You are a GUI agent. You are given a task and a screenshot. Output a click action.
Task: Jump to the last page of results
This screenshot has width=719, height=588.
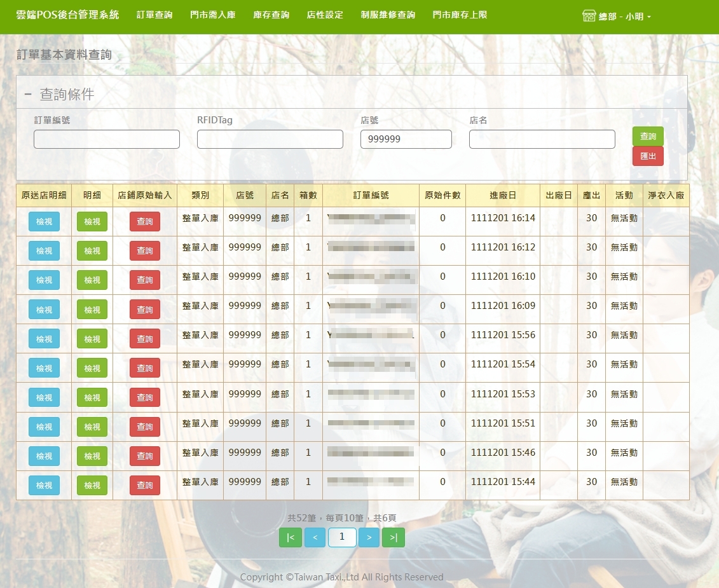(x=394, y=537)
